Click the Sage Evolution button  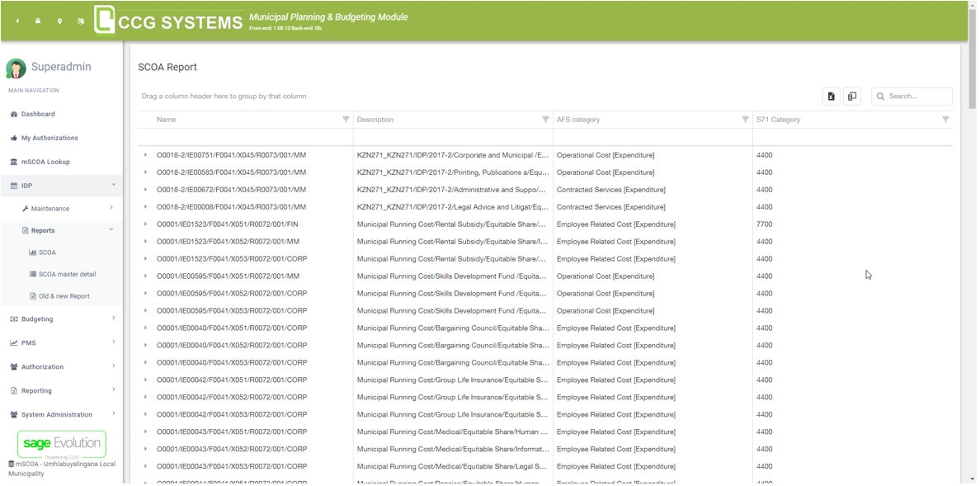pyautogui.click(x=62, y=444)
